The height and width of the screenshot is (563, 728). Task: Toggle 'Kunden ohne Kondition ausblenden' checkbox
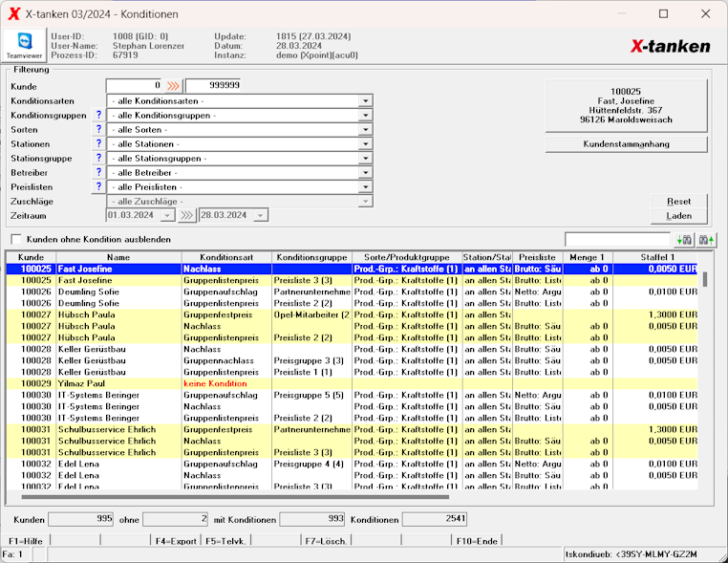16,240
